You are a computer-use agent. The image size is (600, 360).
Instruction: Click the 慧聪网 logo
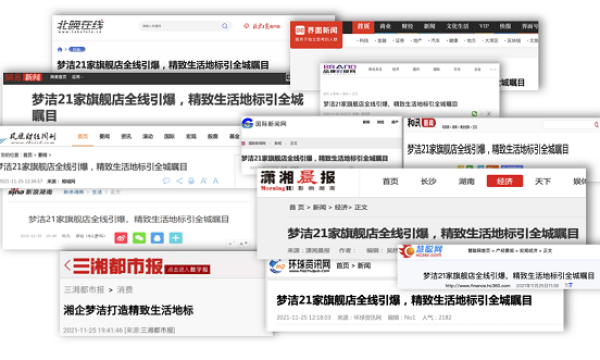pyautogui.click(x=421, y=251)
